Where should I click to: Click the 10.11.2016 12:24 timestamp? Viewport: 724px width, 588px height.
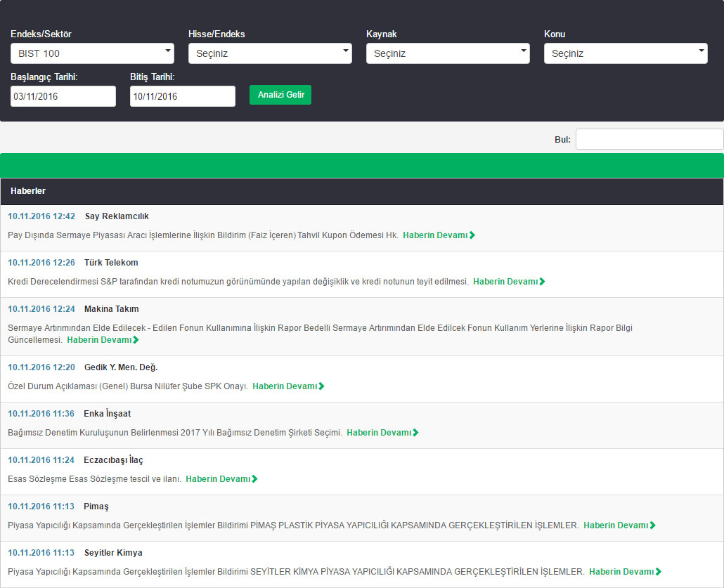(x=41, y=309)
